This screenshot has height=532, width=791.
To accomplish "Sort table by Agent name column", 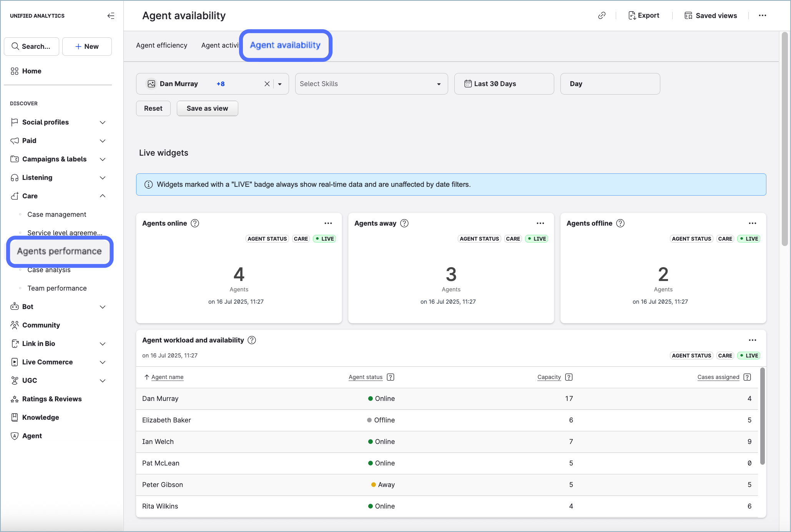I will [x=167, y=377].
